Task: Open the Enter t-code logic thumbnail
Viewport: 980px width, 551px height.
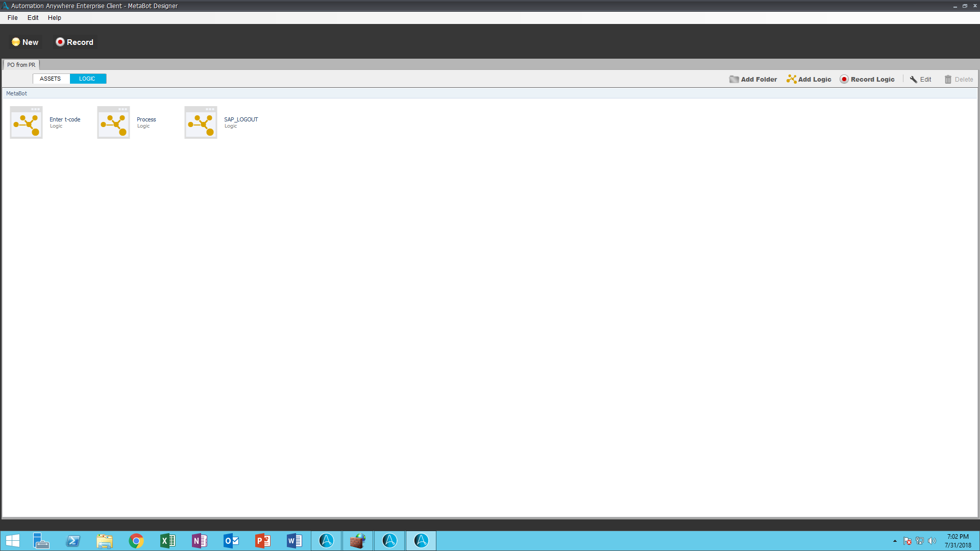Action: click(x=26, y=122)
